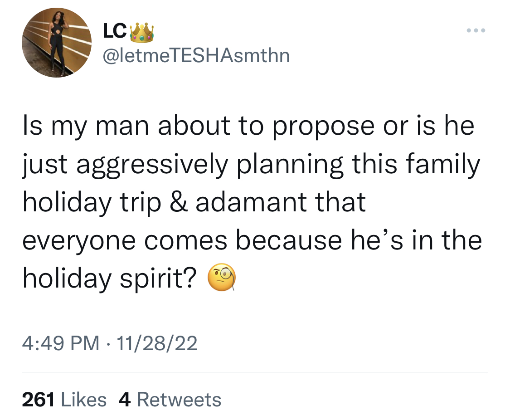Click the crown emoji beside LC

pos(141,33)
